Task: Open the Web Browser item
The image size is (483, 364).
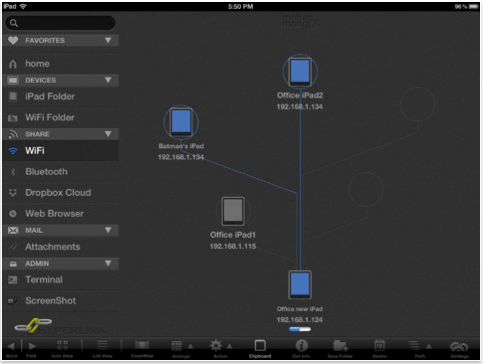Action: [60, 214]
